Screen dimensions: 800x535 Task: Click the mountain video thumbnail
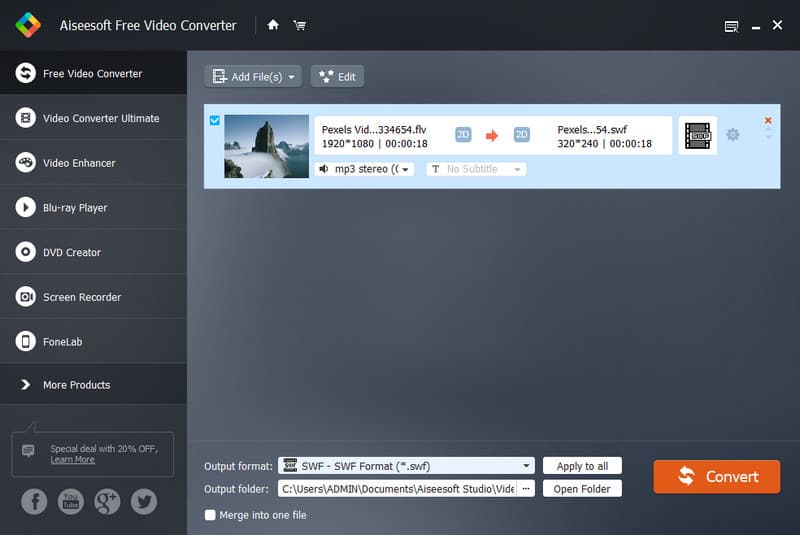point(266,146)
